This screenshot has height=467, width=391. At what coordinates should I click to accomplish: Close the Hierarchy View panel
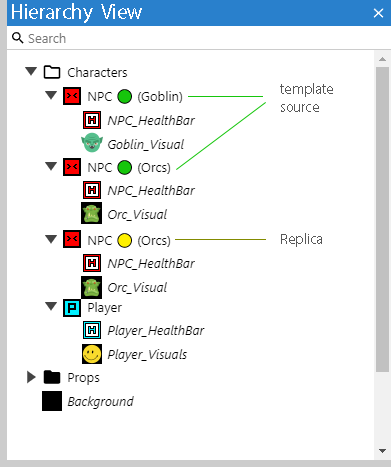click(378, 13)
